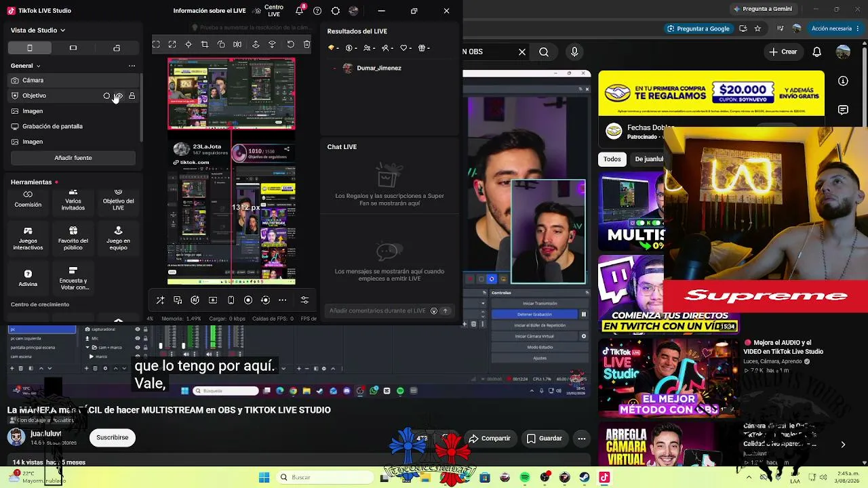Select the Todos filter chip on YouTube
This screenshot has height=488, width=868.
[612, 159]
